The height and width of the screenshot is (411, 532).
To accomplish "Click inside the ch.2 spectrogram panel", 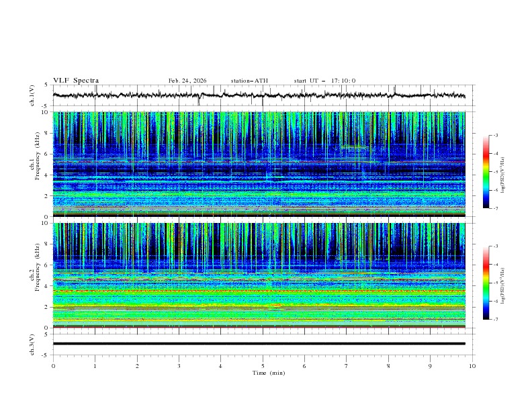I will [259, 275].
